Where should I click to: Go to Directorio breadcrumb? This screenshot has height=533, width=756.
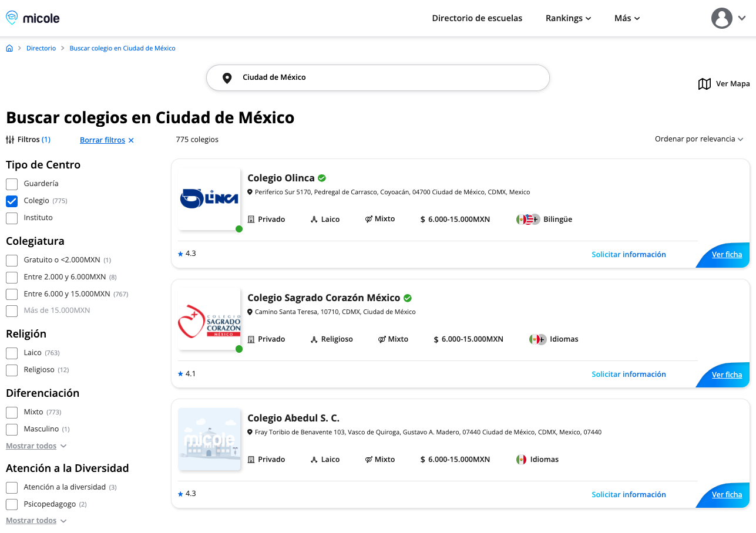[x=41, y=48]
